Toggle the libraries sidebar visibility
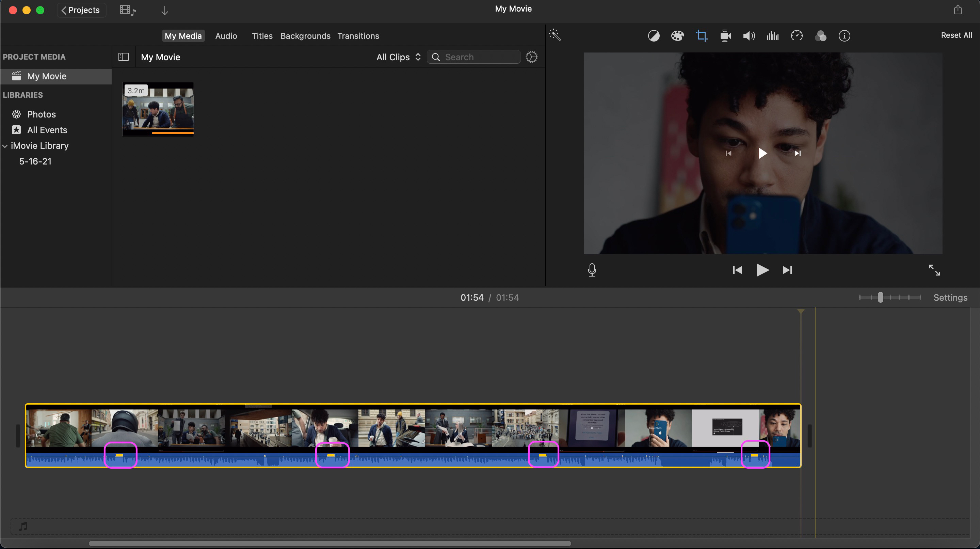 pos(124,57)
